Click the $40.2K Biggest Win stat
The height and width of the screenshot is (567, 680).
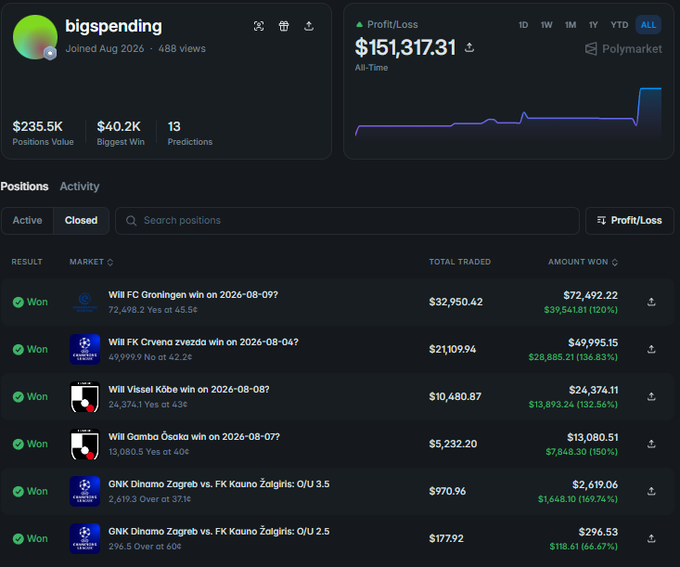click(x=121, y=133)
